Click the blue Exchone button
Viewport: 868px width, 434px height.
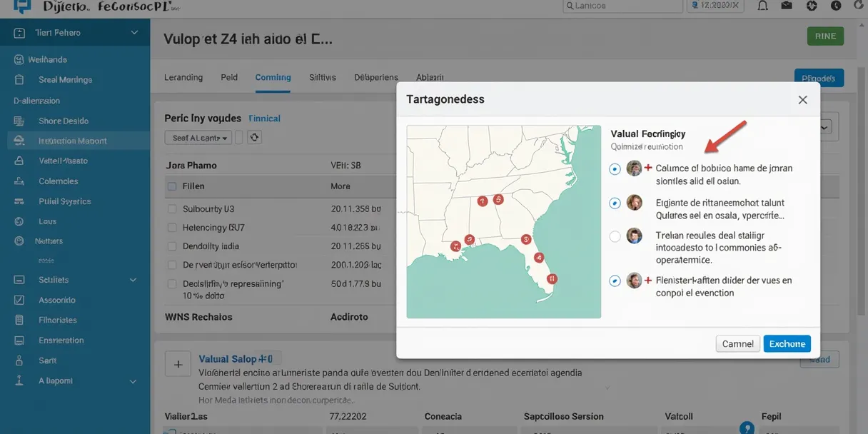(787, 344)
